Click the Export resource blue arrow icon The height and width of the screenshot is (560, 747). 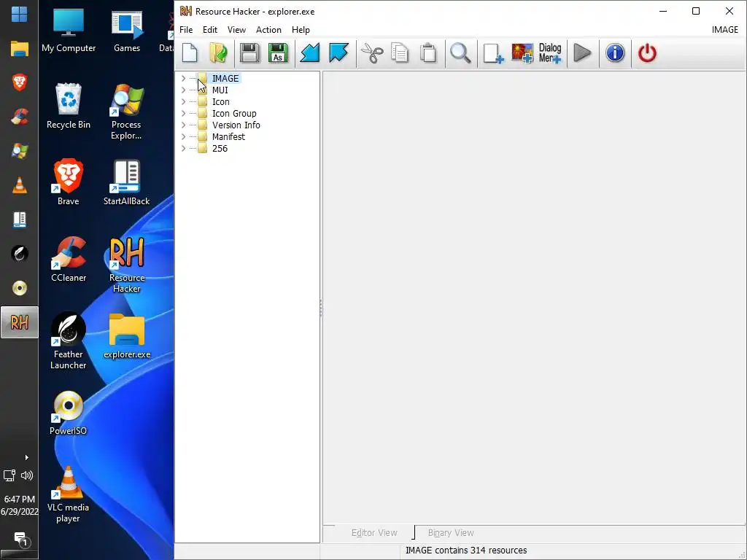[309, 52]
